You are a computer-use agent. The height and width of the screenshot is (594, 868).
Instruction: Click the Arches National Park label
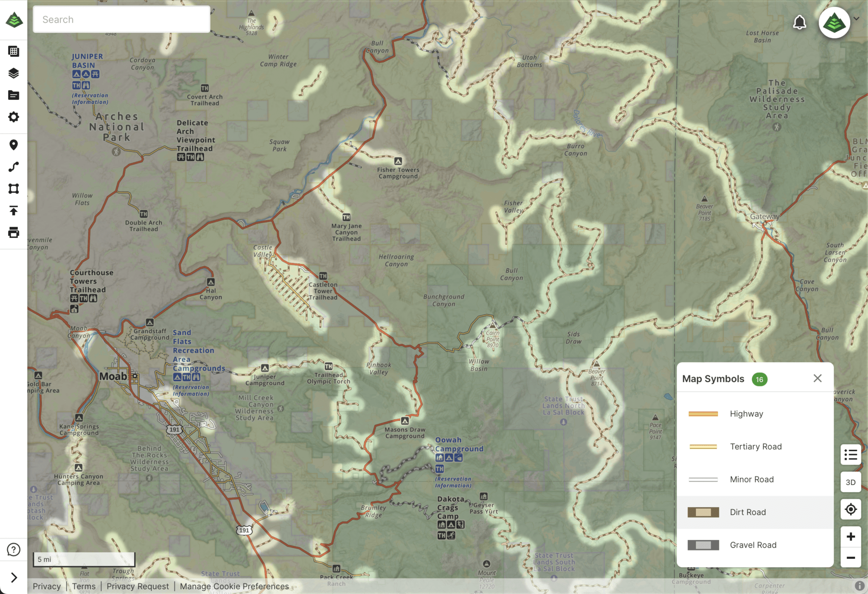pos(117,127)
